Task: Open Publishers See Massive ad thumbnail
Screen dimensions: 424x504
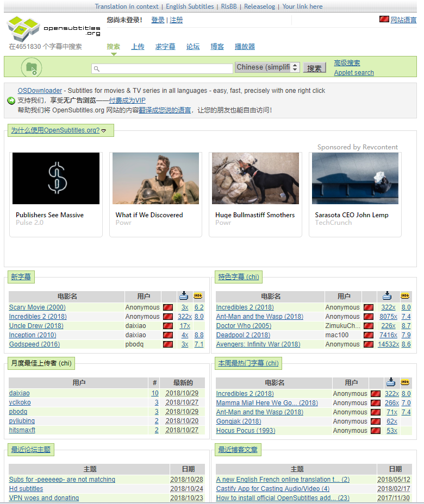Action: coord(56,178)
